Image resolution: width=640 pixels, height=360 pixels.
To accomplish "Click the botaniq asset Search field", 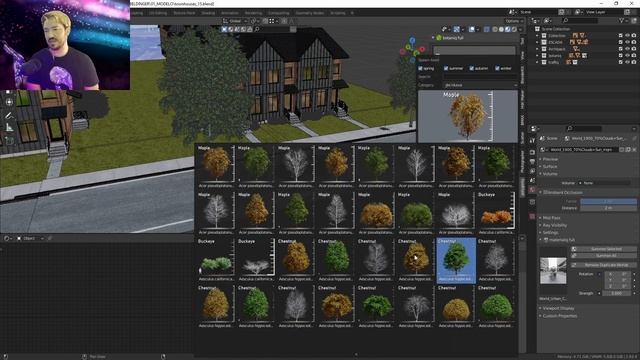I will pos(480,76).
